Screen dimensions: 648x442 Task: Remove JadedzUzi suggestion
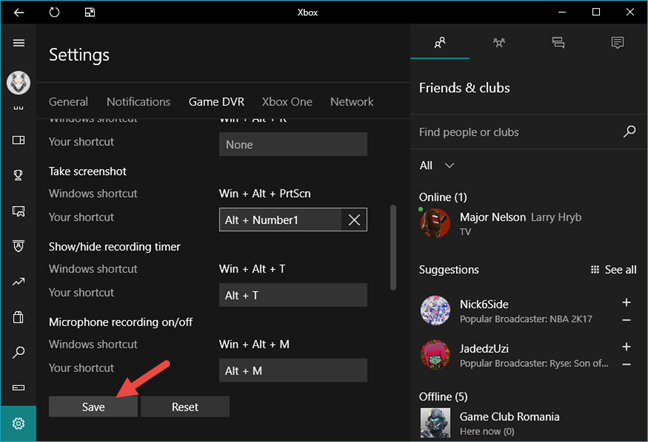(627, 364)
